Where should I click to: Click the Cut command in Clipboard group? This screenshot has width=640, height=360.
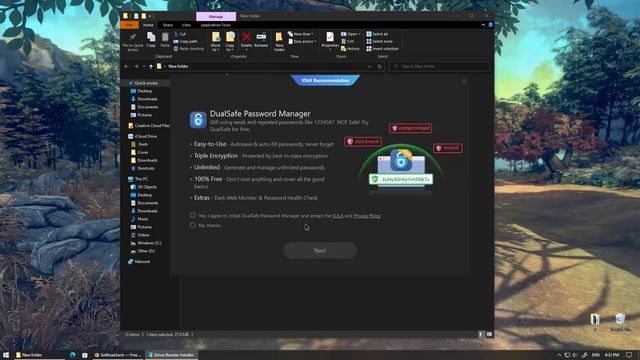tap(180, 34)
